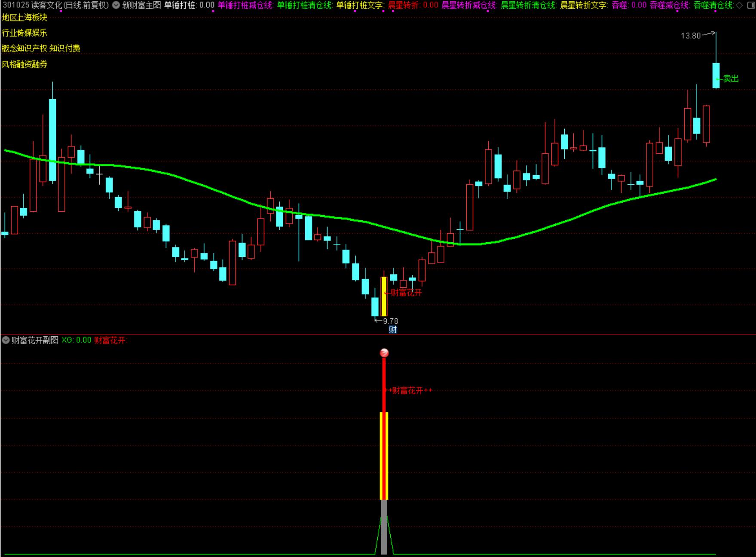This screenshot has height=557, width=756.
Task: Click the 晨星转折: 0.00 label
Action: pyautogui.click(x=413, y=5)
